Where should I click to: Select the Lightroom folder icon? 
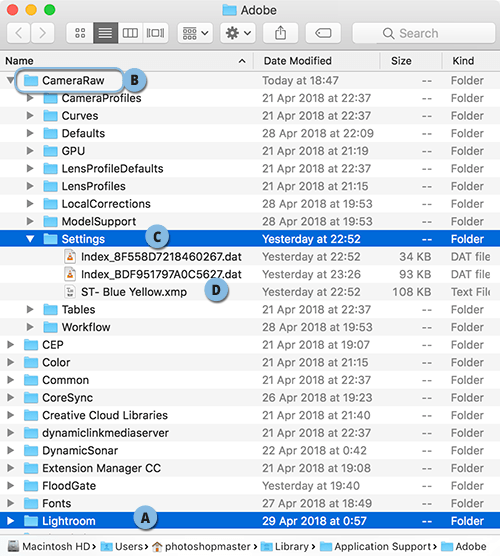pyautogui.click(x=31, y=521)
